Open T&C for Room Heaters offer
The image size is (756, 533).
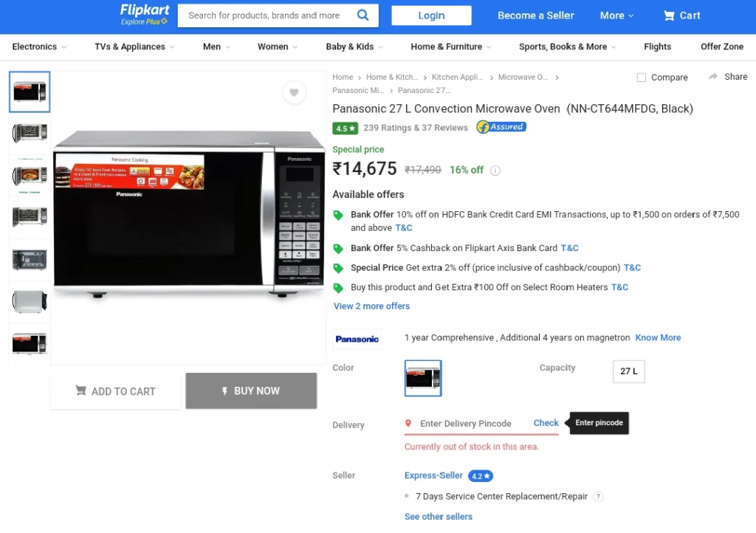coord(619,288)
